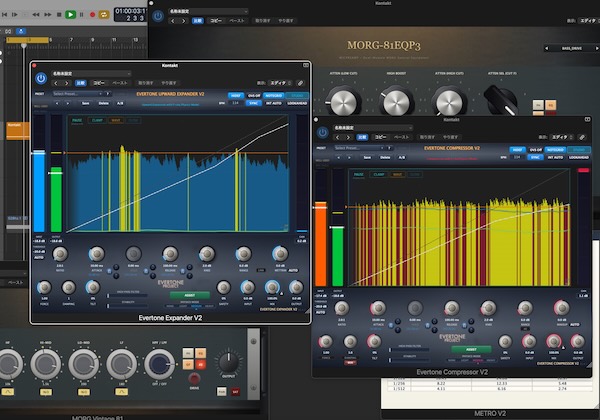The height and width of the screenshot is (420, 600).
Task: Go to previous setting in Expander header
Action: [x=56, y=83]
